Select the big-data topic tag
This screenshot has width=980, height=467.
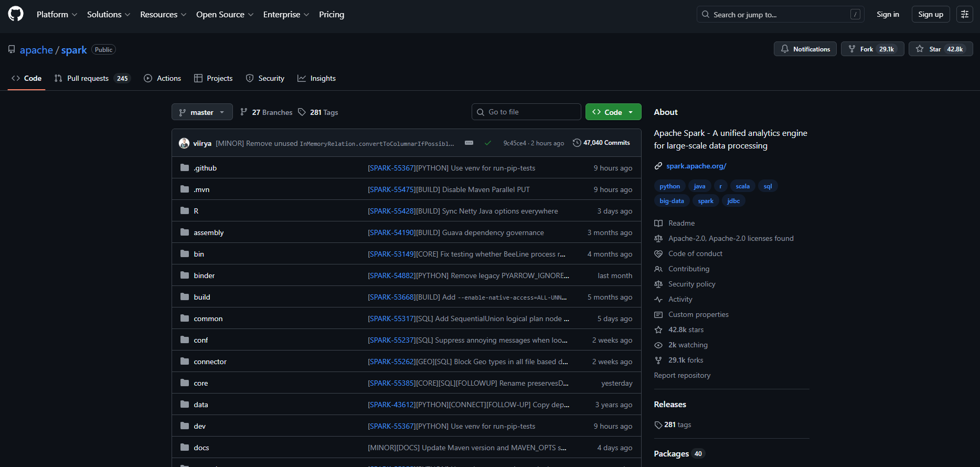(672, 201)
